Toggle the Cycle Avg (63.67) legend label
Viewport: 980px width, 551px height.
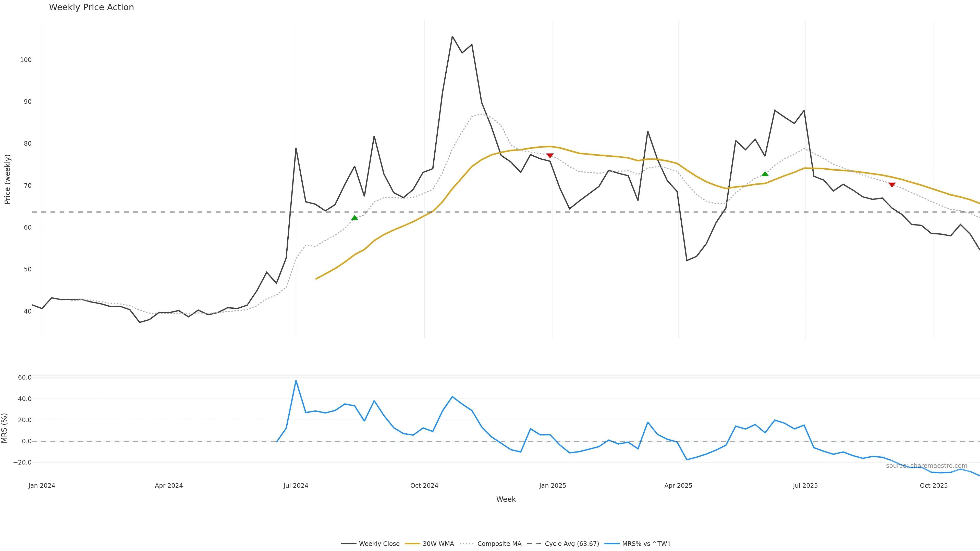point(572,544)
